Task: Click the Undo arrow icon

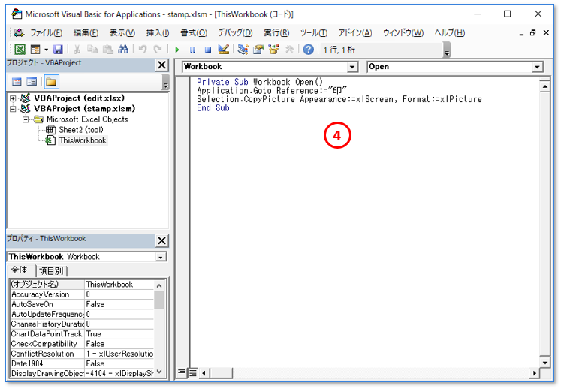Action: click(x=143, y=49)
